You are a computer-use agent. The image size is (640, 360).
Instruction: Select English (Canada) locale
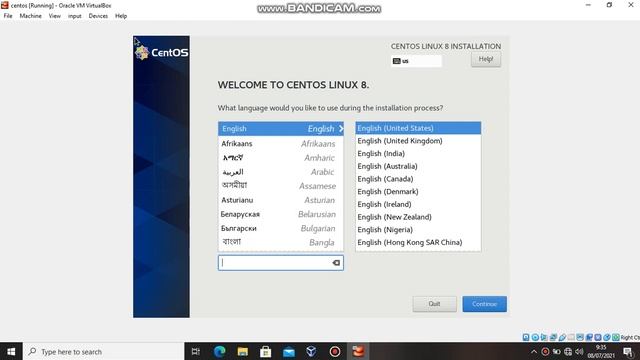(x=418, y=179)
